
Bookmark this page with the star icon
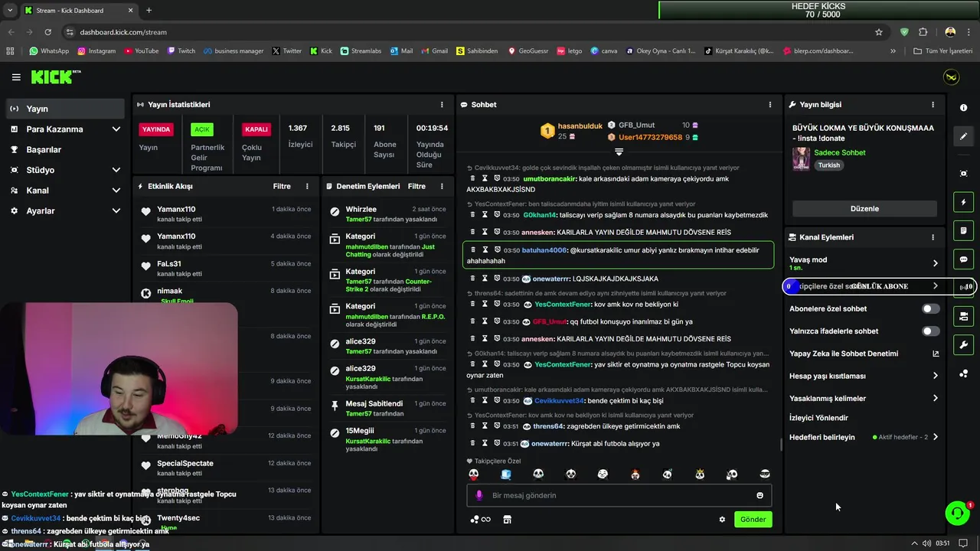879,32
